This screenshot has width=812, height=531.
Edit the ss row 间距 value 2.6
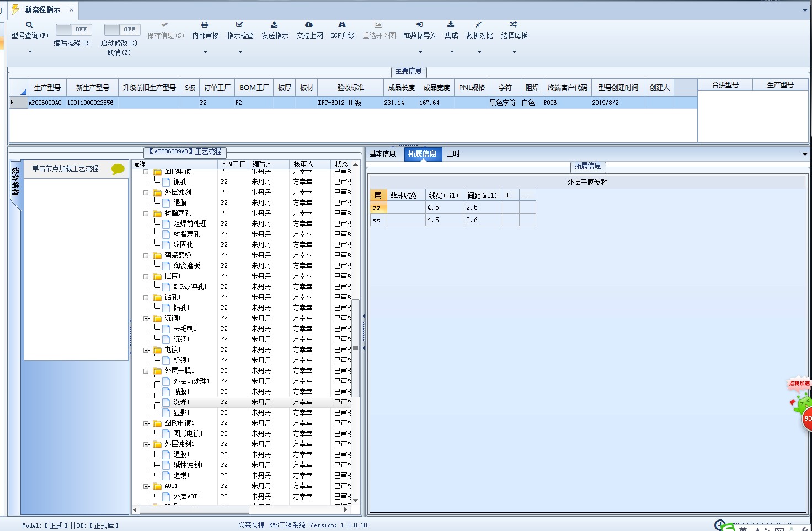(483, 220)
